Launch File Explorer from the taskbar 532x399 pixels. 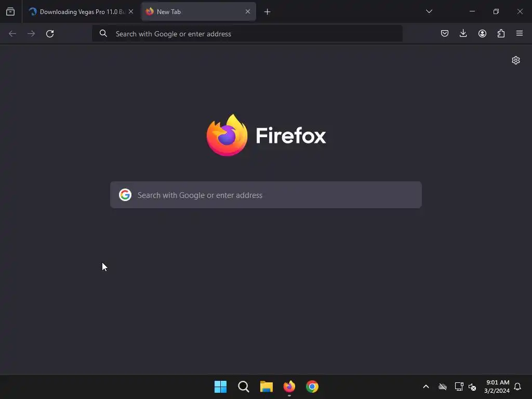click(267, 387)
